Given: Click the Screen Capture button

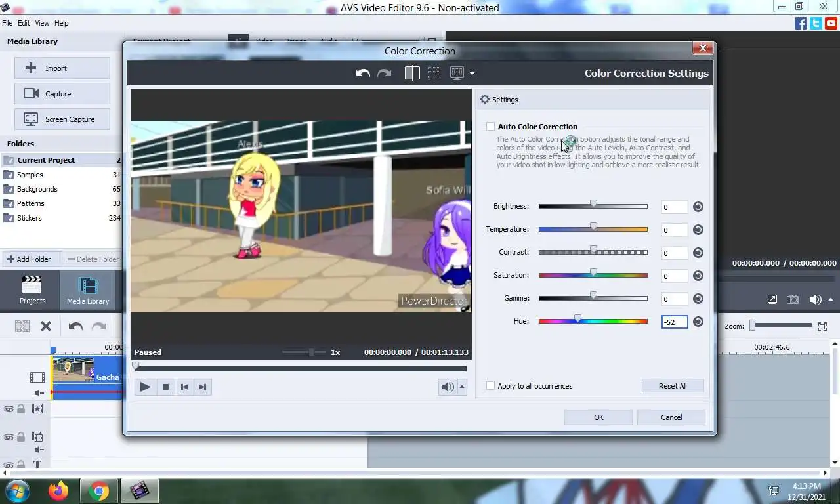Looking at the screenshot, I should 62,119.
